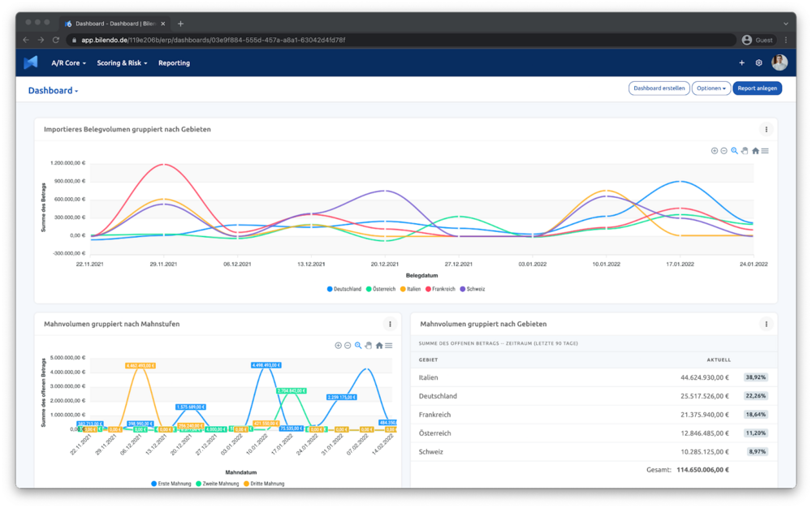
Task: Click the Bilendo logo in navbar
Action: 31,62
